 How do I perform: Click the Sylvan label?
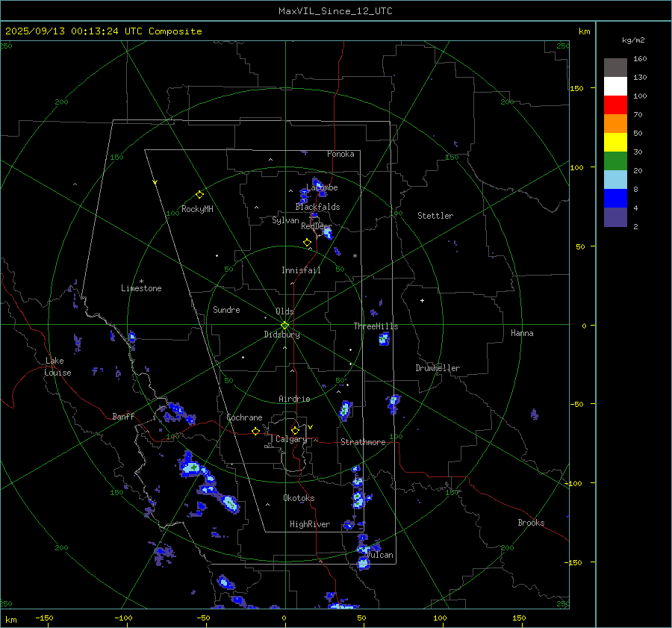click(x=285, y=220)
